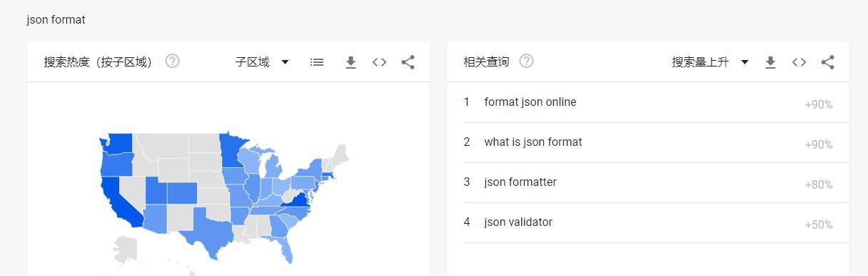Click the arrow next to 搜索量上升
Screen dimensions: 868x276
point(745,62)
